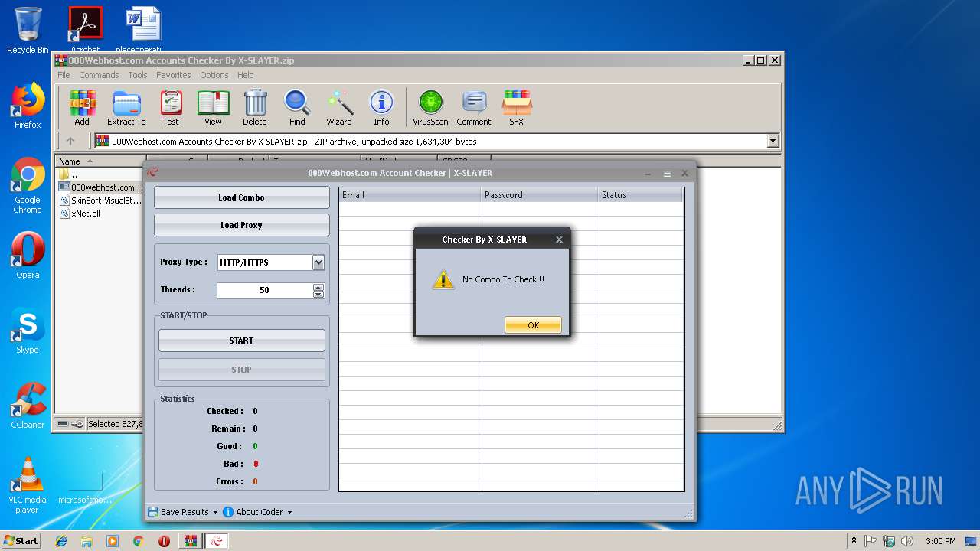Sort by the Name column header
This screenshot has height=551, width=980.
[x=100, y=161]
